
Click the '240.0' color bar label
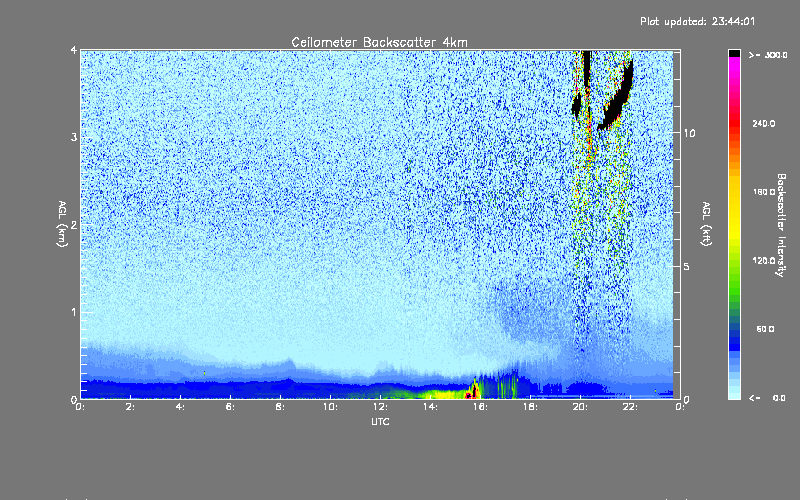(x=764, y=123)
